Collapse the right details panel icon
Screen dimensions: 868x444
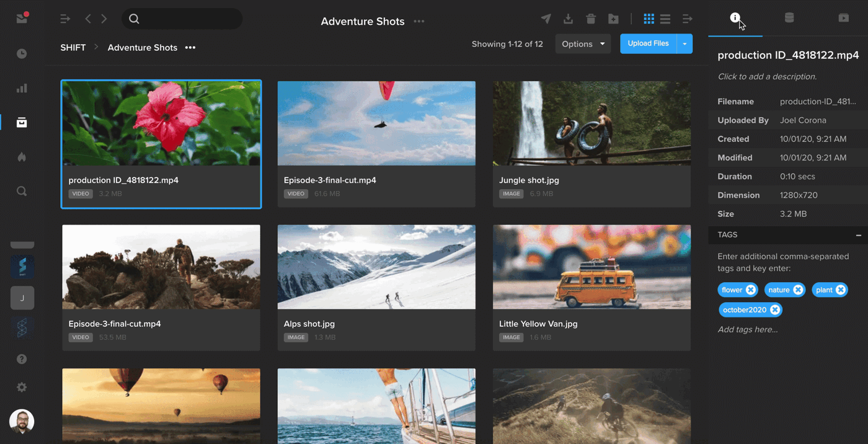pyautogui.click(x=688, y=19)
